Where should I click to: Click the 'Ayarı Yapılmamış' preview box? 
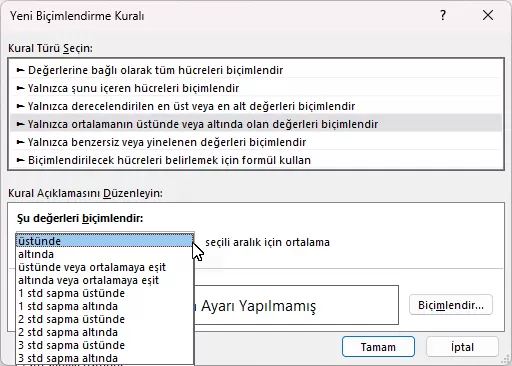click(296, 305)
